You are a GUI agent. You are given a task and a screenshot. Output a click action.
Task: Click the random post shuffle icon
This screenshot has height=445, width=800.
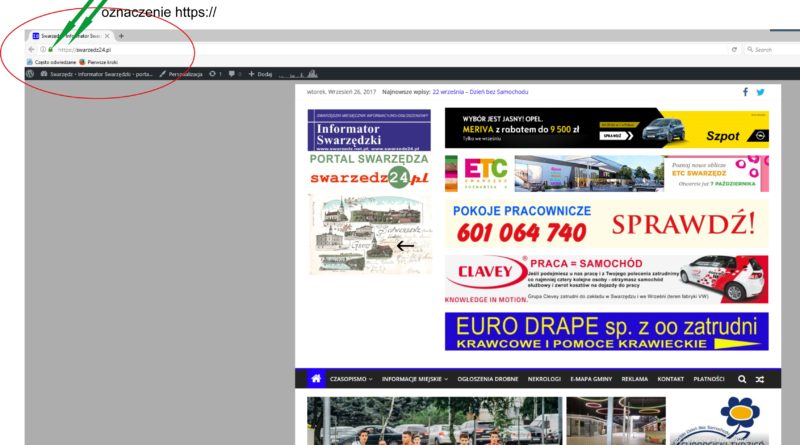759,380
